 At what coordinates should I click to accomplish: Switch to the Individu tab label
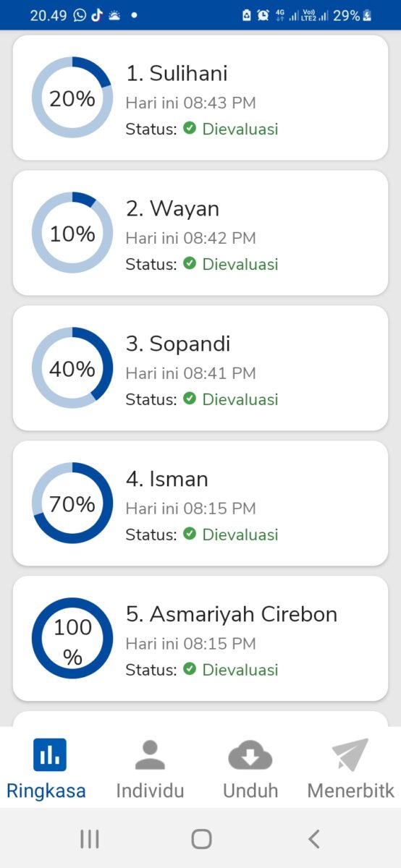[x=150, y=791]
